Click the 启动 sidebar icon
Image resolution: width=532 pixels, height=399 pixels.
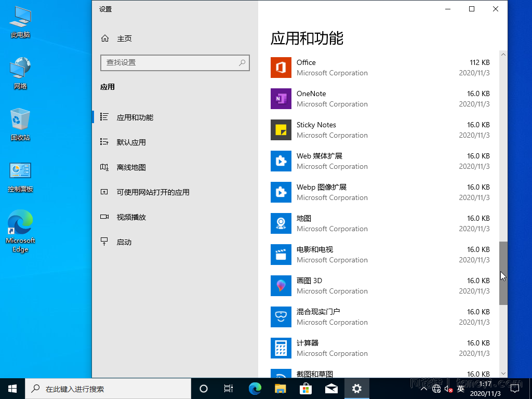[x=104, y=242]
